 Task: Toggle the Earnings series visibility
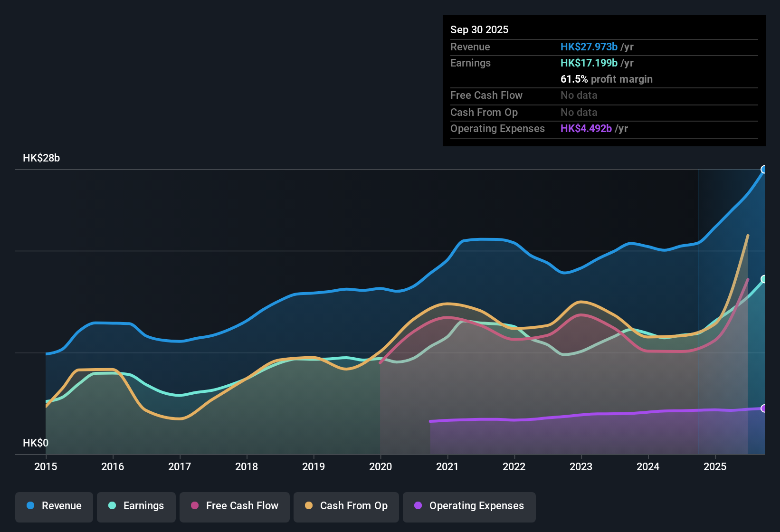click(x=136, y=506)
